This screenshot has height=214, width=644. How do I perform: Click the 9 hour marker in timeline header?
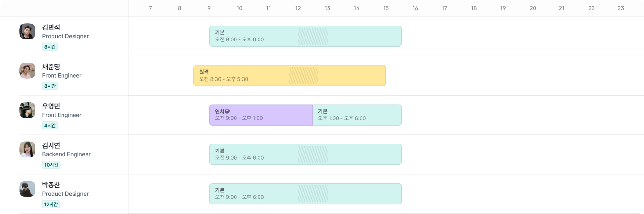(x=209, y=8)
